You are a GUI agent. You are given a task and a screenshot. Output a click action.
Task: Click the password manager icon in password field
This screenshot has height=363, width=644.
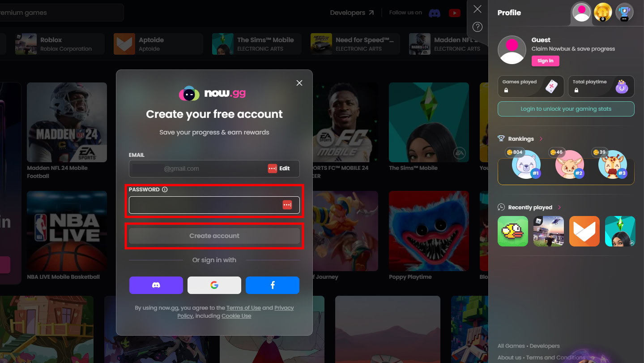click(x=287, y=205)
